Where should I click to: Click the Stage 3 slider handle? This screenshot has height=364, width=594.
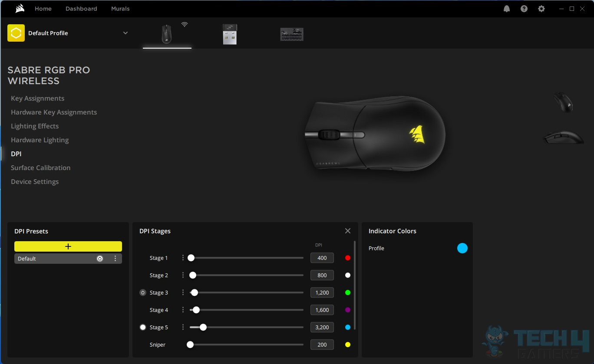tap(195, 292)
